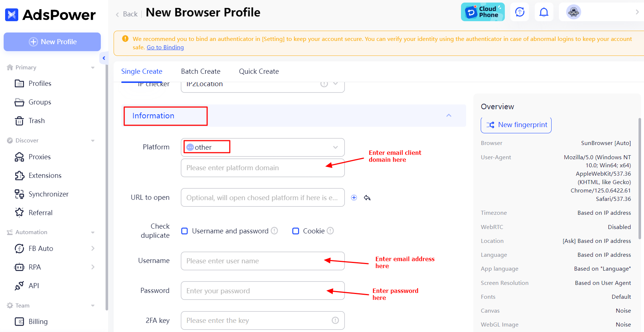The width and height of the screenshot is (644, 332).
Task: Expand the FB Auto submenu
Action: tap(93, 248)
